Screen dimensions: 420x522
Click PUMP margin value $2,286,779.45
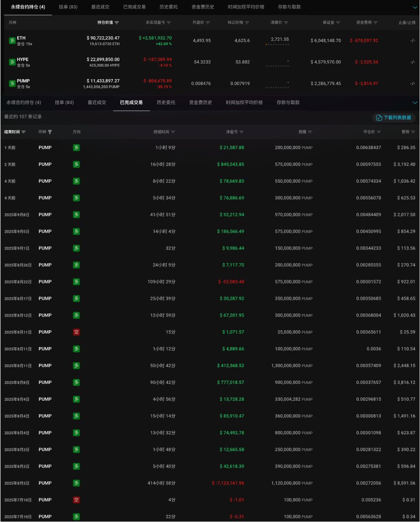coord(326,83)
